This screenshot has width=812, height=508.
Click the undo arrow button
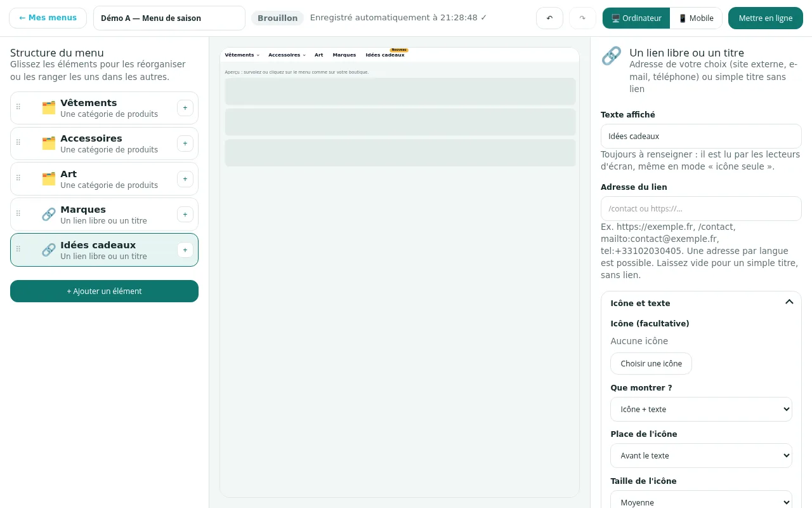click(x=549, y=18)
